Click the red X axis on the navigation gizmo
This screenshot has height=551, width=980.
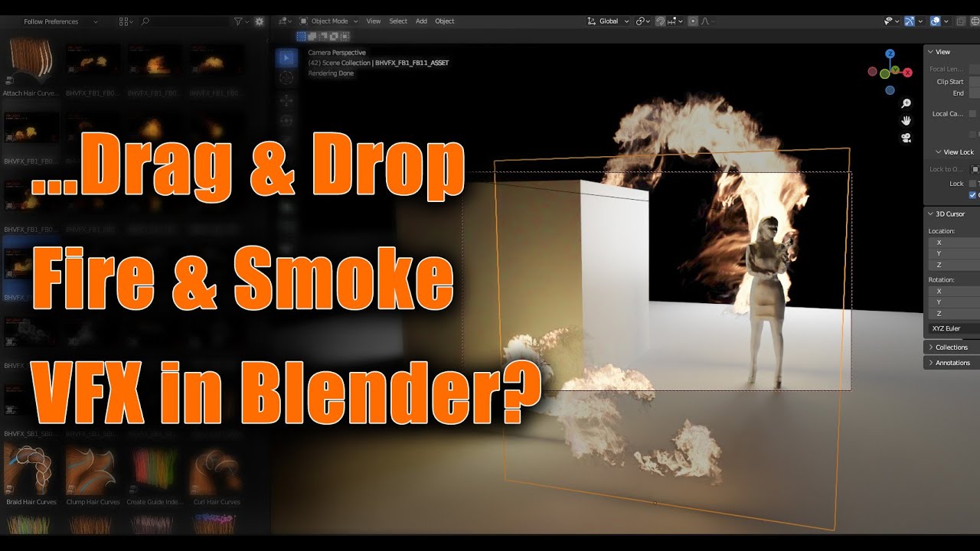pyautogui.click(x=907, y=73)
